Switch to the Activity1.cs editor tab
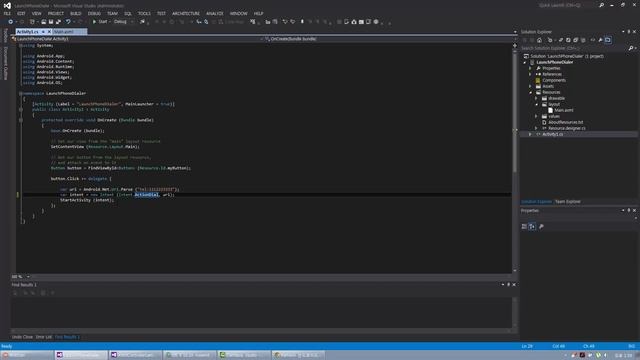This screenshot has width=640, height=360. point(28,31)
